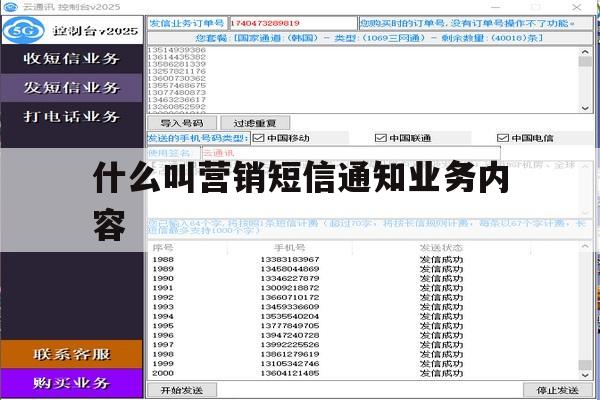600x400 pixels.
Task: Click the phone number list text area
Action: (x=364, y=80)
